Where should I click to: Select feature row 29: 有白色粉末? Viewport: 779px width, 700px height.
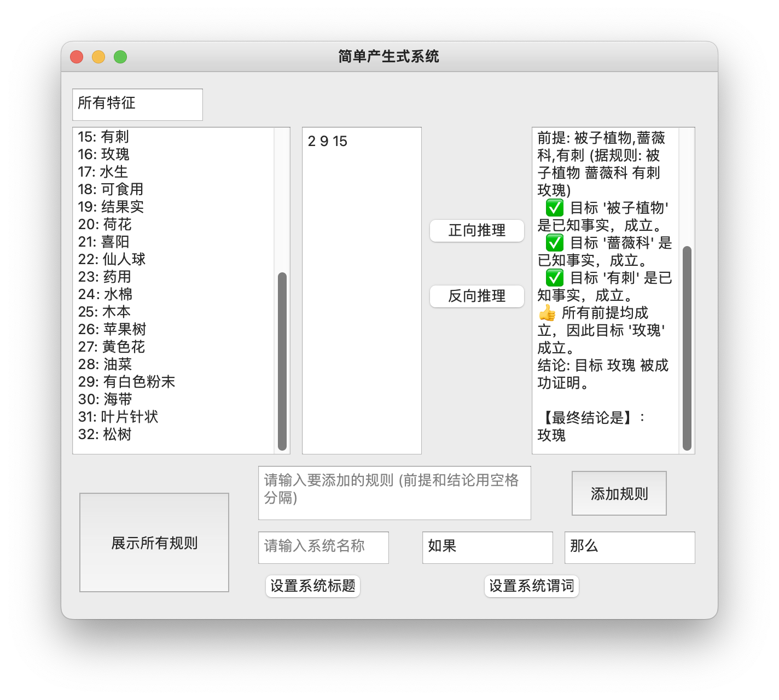pyautogui.click(x=126, y=382)
